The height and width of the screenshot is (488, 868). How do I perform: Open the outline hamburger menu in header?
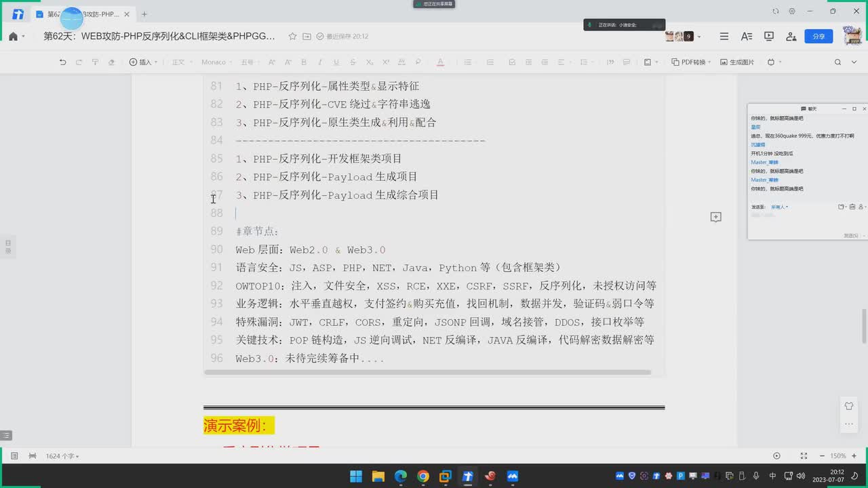pos(724,37)
